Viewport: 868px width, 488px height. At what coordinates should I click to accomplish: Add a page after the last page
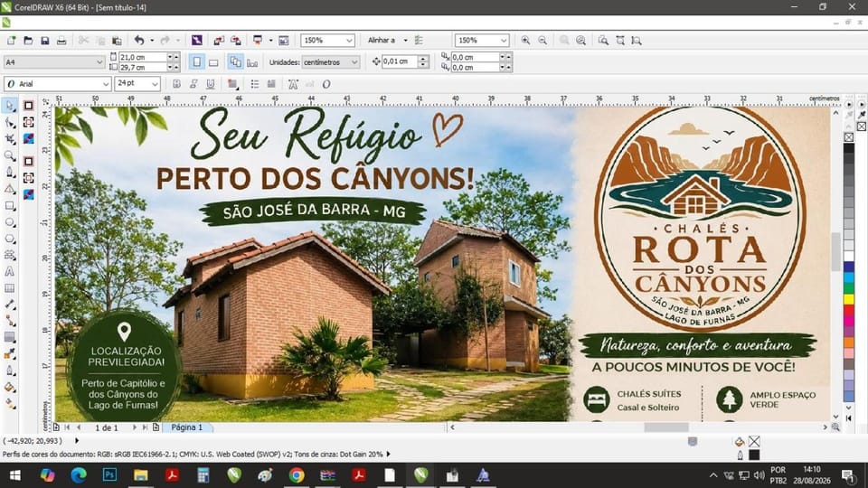(156, 427)
